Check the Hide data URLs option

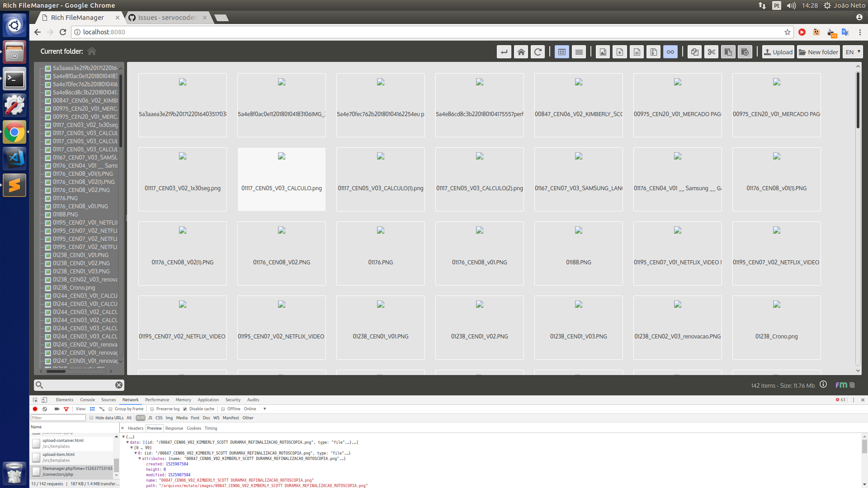tap(92, 418)
